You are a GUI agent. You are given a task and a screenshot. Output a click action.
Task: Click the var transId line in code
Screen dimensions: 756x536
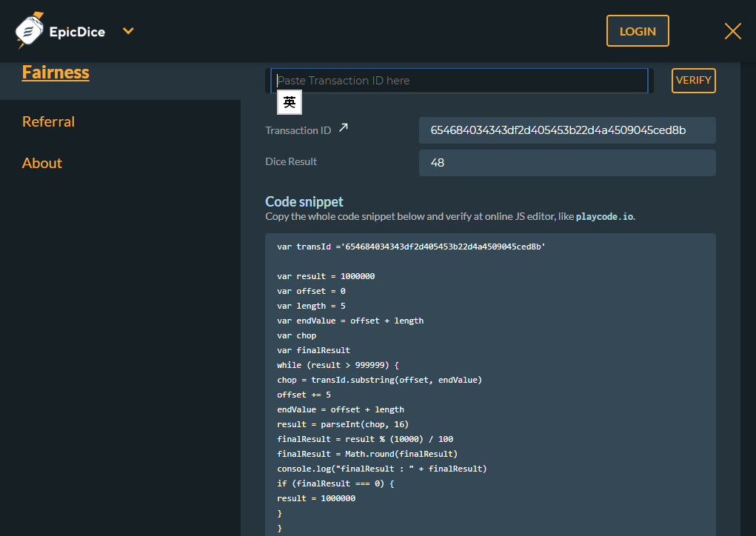click(411, 247)
